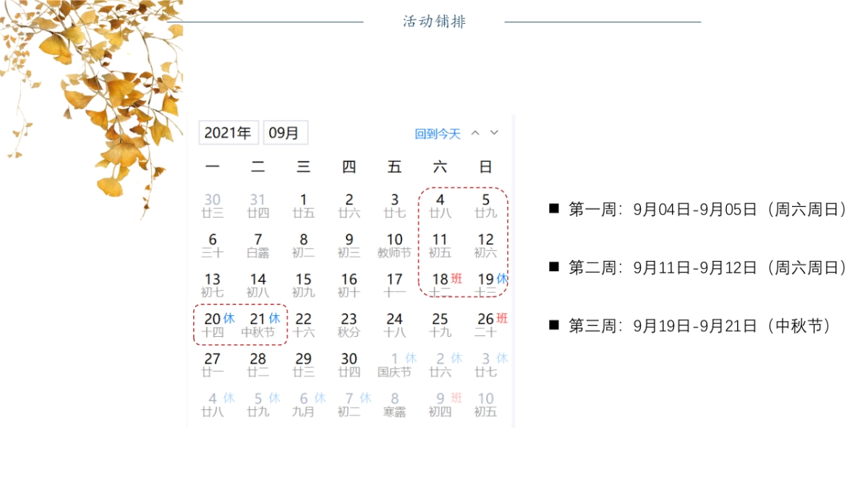Viewport: 868px width, 488px height.
Task: Select the 六 weekday column header
Action: (x=440, y=166)
